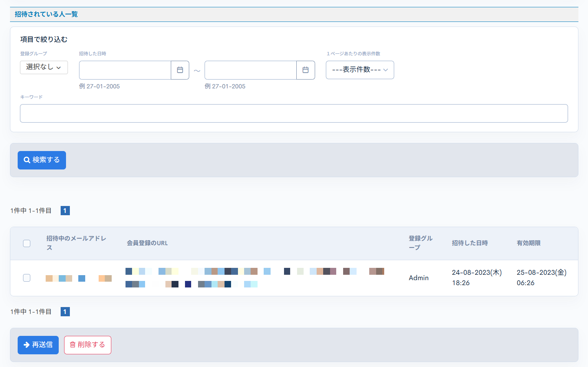588x367 pixels.
Task: Click the start date input field
Action: pyautogui.click(x=125, y=70)
